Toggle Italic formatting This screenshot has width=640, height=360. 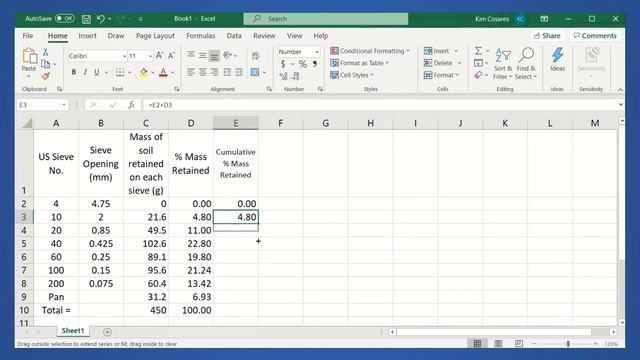click(x=85, y=72)
